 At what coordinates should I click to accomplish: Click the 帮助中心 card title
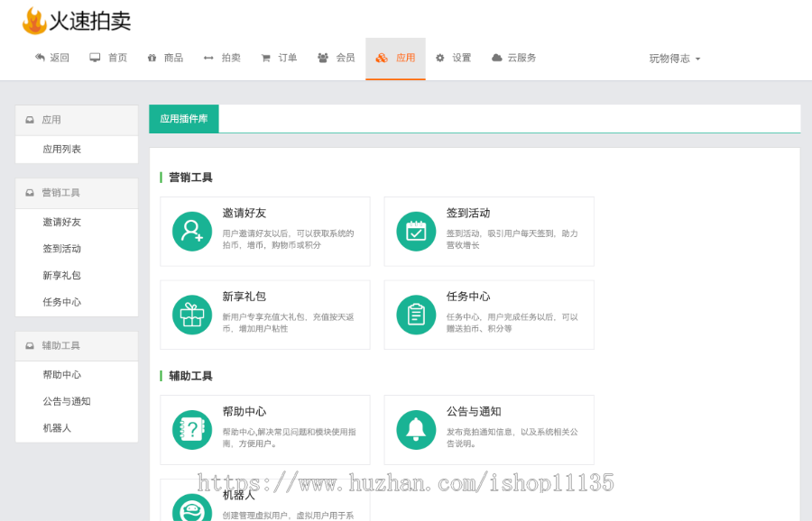[x=244, y=412]
